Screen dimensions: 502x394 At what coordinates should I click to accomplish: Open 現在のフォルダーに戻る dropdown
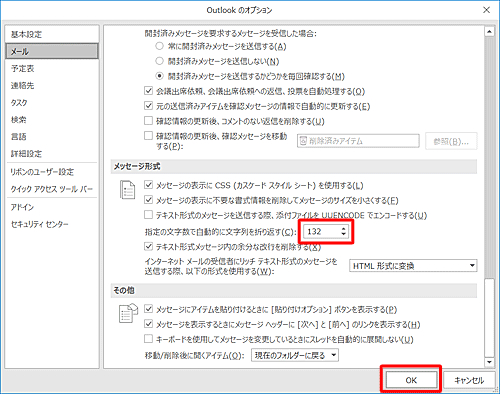pyautogui.click(x=295, y=355)
